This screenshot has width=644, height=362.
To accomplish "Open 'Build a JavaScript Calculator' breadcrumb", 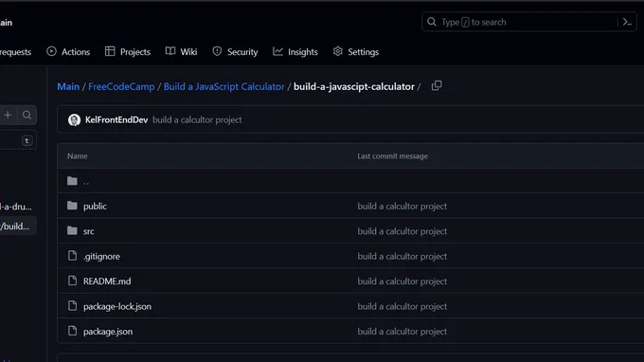I will pyautogui.click(x=224, y=86).
